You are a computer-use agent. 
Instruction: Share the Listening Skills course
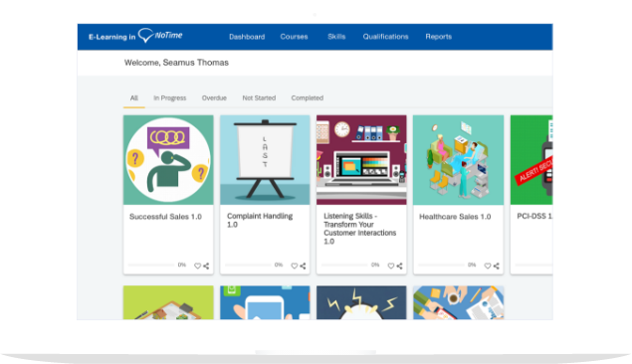pos(399,266)
